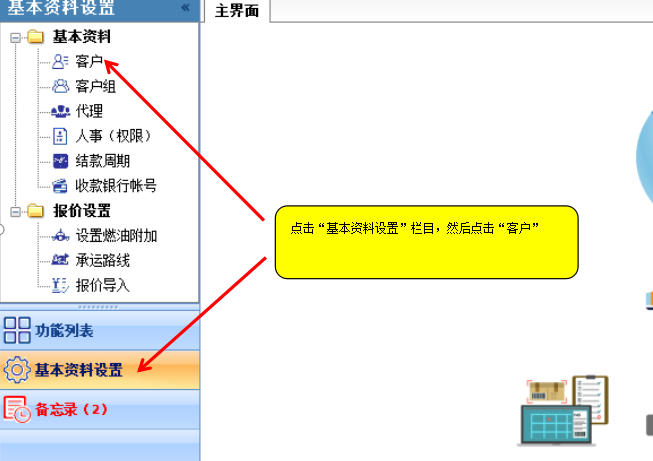
Task: Click the 收款银行帐号 bank icon
Action: (x=61, y=186)
